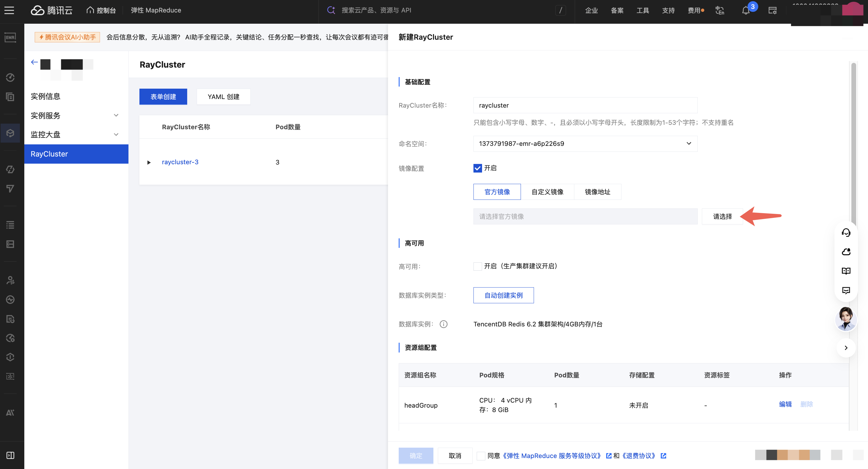Click the user-with-S icon in the left rail
The image size is (868, 469).
(x=10, y=280)
